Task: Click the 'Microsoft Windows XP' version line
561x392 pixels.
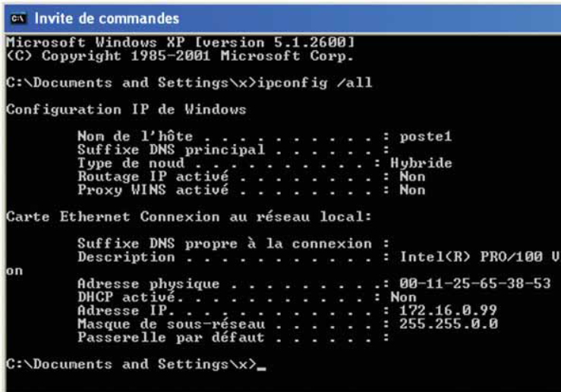Action: coord(181,42)
